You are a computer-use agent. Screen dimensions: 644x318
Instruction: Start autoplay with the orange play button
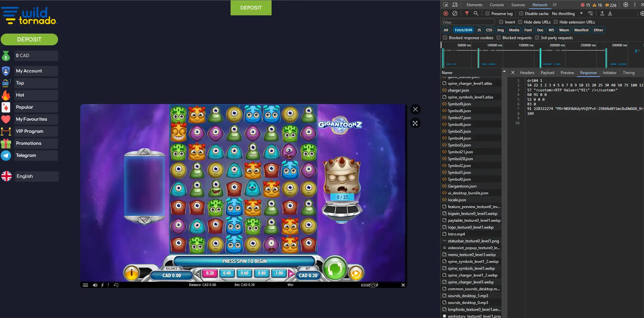356,273
